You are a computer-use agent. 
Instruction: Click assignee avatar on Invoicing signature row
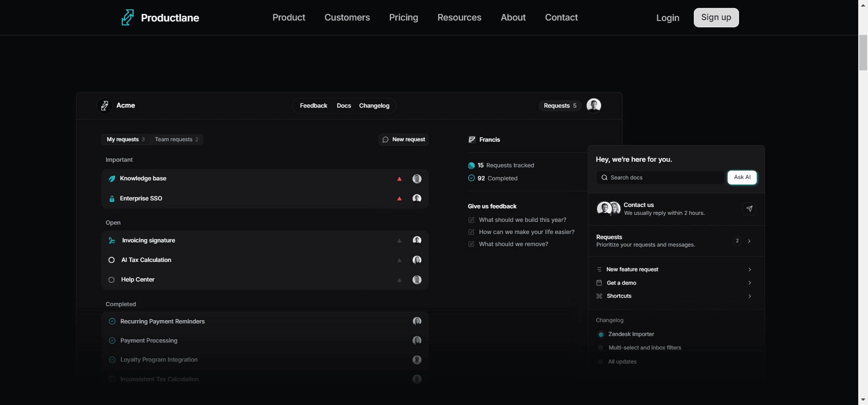[x=417, y=240]
